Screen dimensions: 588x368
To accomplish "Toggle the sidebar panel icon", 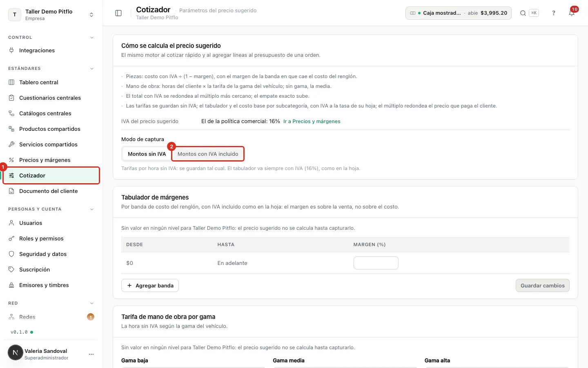I will 118,13.
